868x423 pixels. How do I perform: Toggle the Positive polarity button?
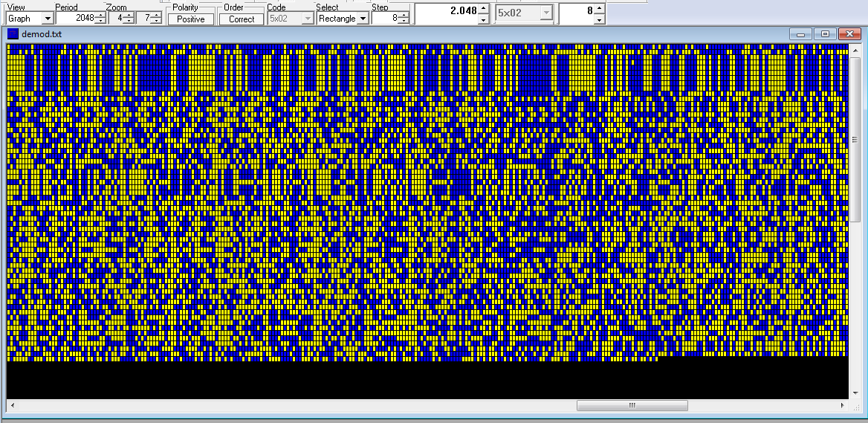coord(191,19)
